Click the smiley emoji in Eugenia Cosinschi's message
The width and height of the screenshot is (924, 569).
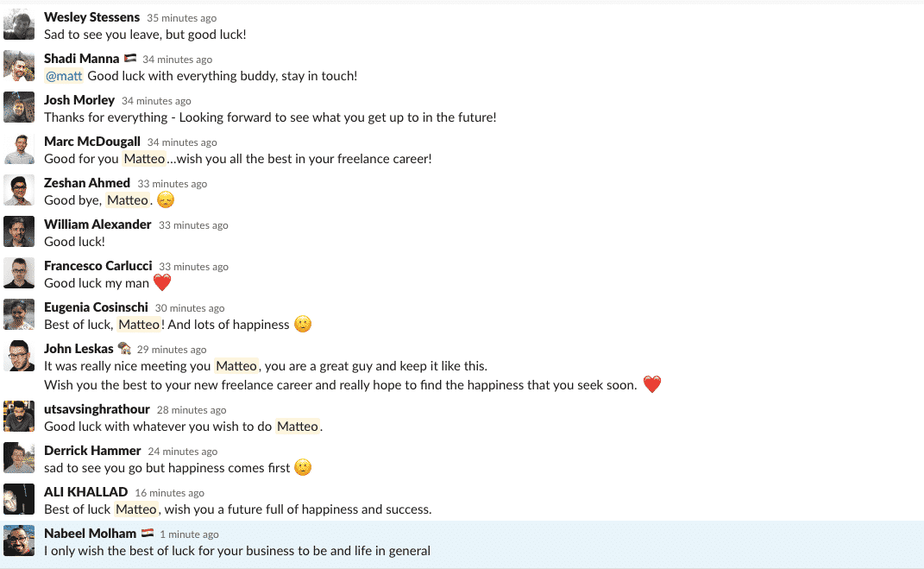pos(302,325)
